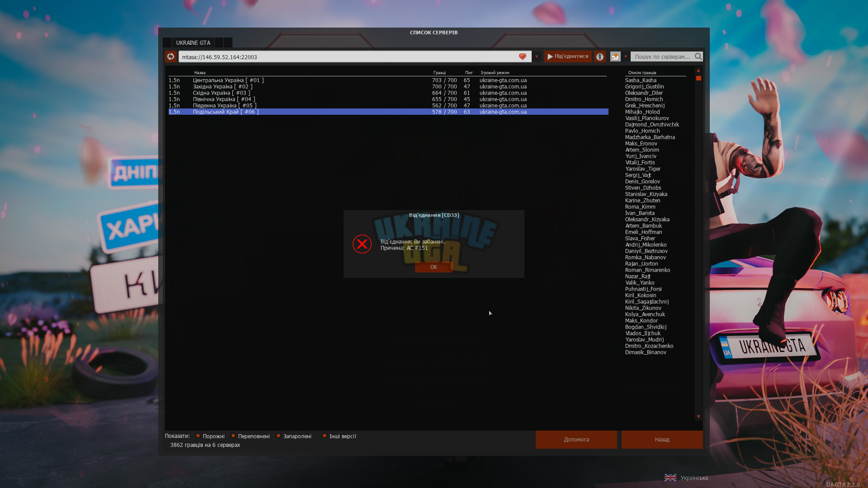Click player Kolya_Avenchuk in player list

pos(645,314)
